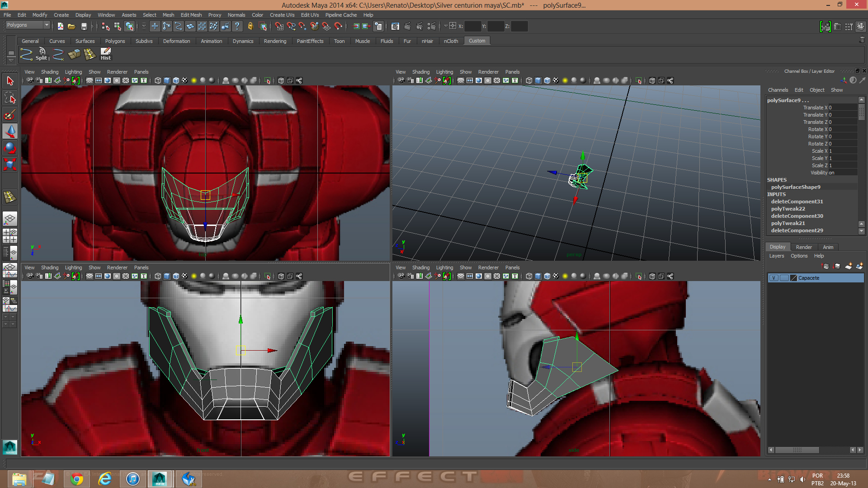Viewport: 868px width, 488px height.
Task: Collapse status line section arrow after save
Action: 92,26
